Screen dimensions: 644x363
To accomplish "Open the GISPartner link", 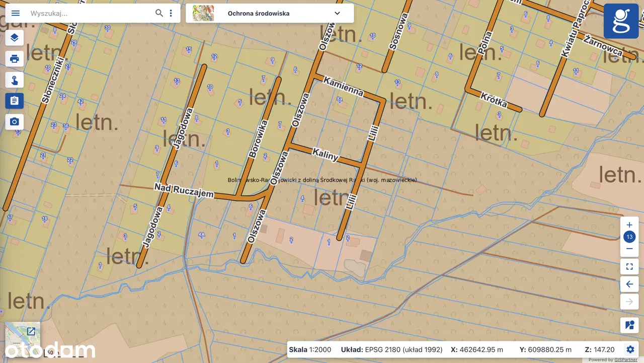I will pyautogui.click(x=625, y=360).
